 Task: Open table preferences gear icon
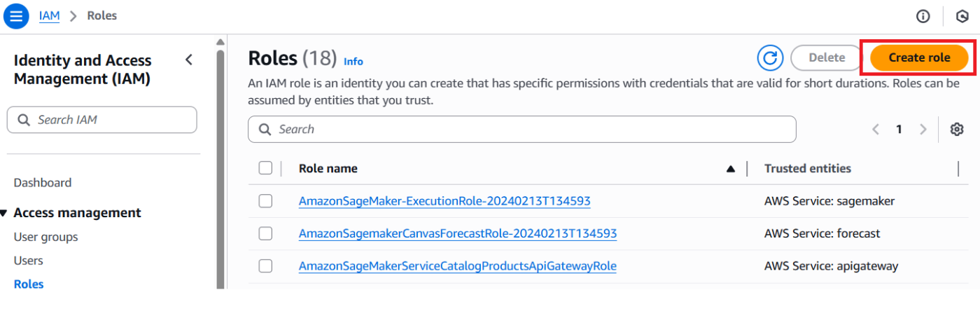(x=957, y=129)
